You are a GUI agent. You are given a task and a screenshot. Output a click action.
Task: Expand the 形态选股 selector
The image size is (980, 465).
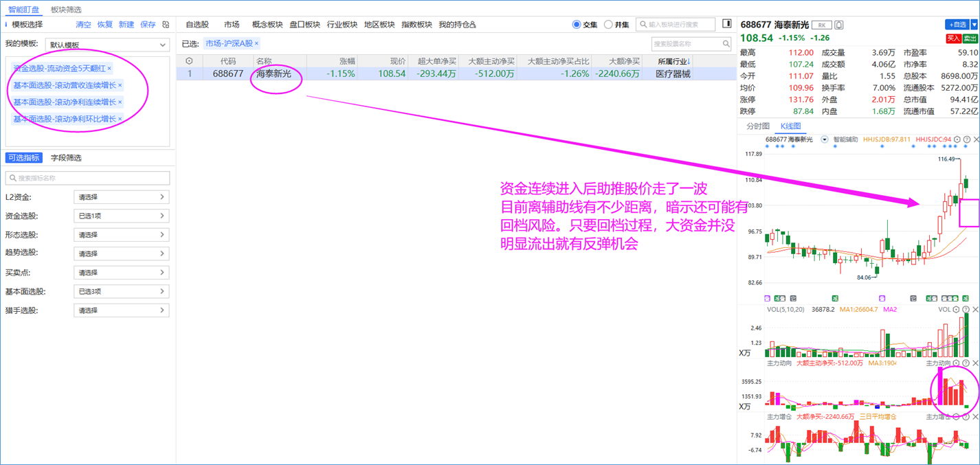(x=122, y=235)
